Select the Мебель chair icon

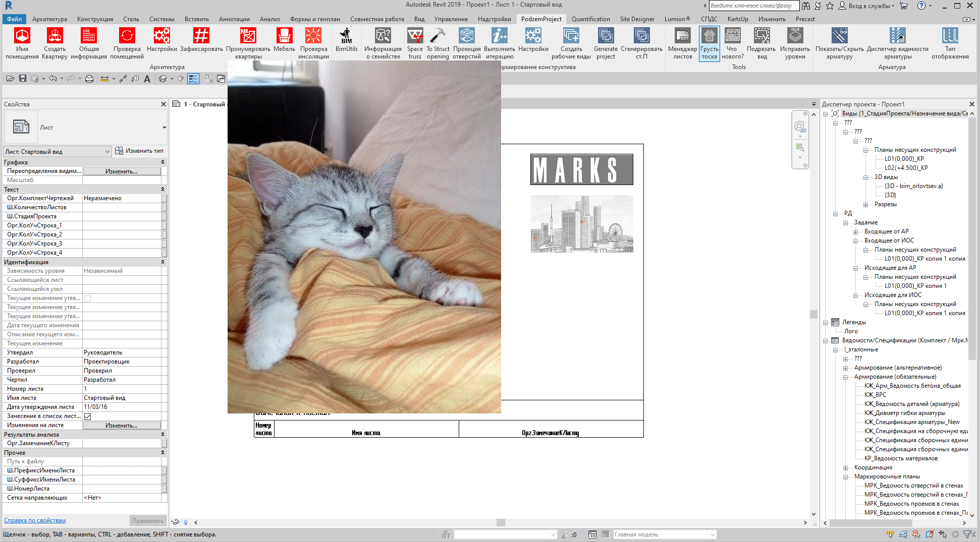(x=284, y=36)
